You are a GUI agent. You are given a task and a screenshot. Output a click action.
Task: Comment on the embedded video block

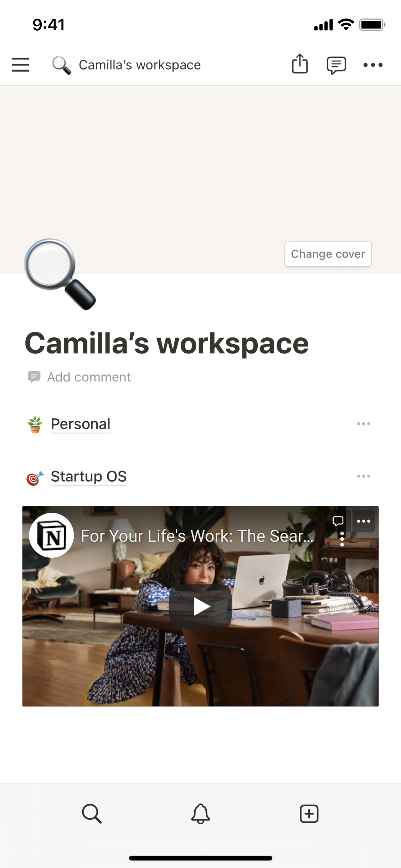pos(338,521)
